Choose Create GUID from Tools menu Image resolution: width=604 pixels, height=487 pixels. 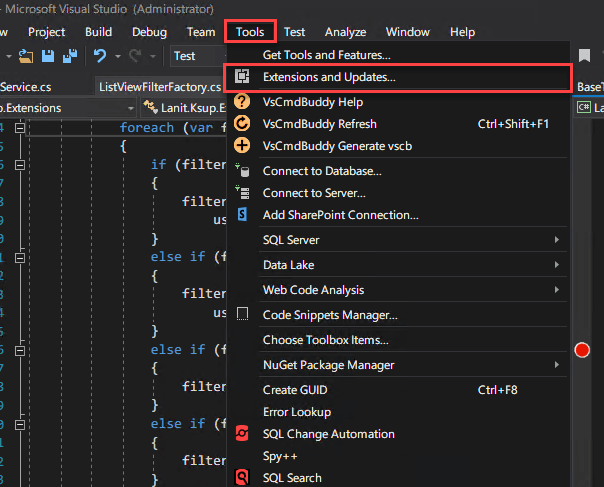point(294,390)
